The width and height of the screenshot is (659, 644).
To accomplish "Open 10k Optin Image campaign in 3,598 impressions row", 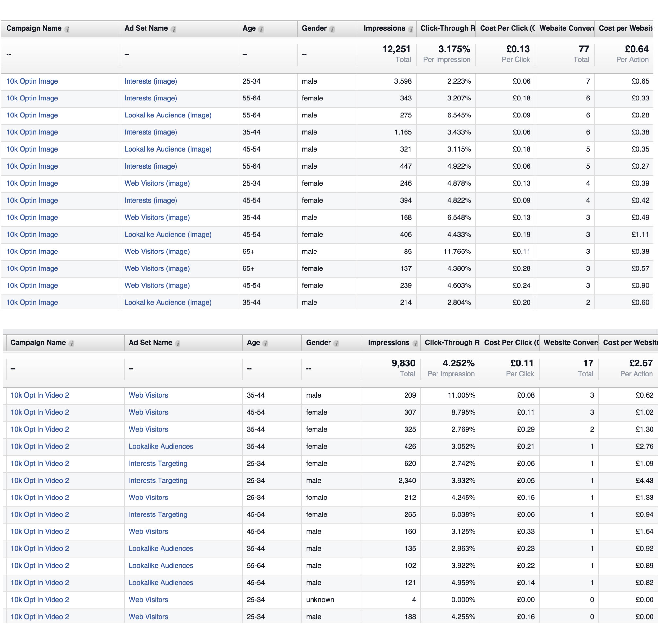I will tap(32, 81).
